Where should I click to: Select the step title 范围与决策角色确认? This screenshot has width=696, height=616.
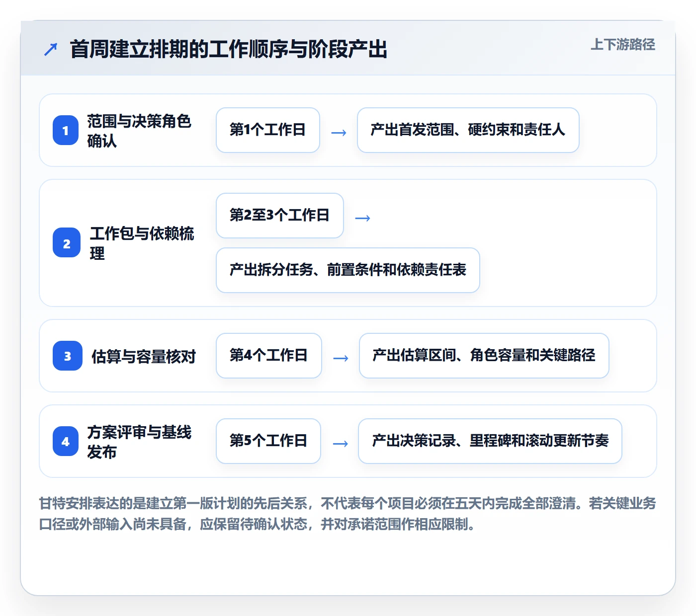tap(139, 131)
